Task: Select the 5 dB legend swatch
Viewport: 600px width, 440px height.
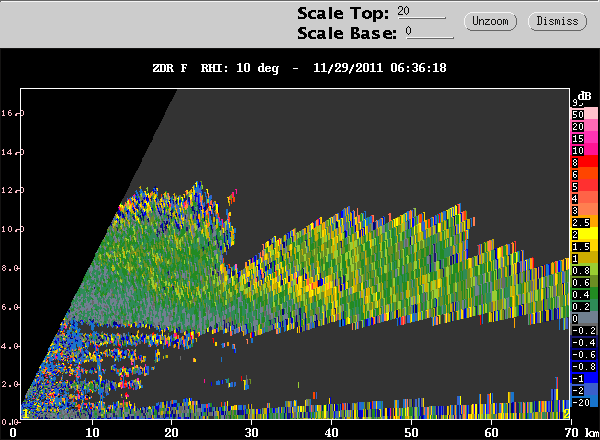Action: tap(584, 186)
